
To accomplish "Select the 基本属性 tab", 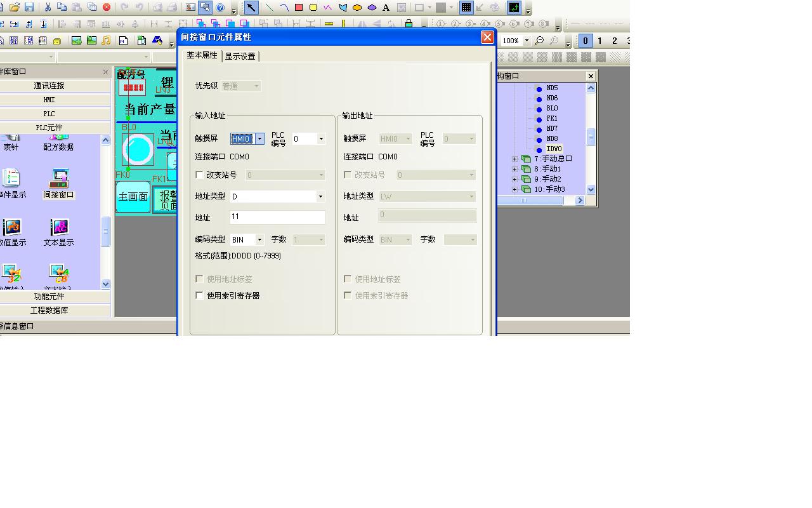I will pyautogui.click(x=202, y=55).
